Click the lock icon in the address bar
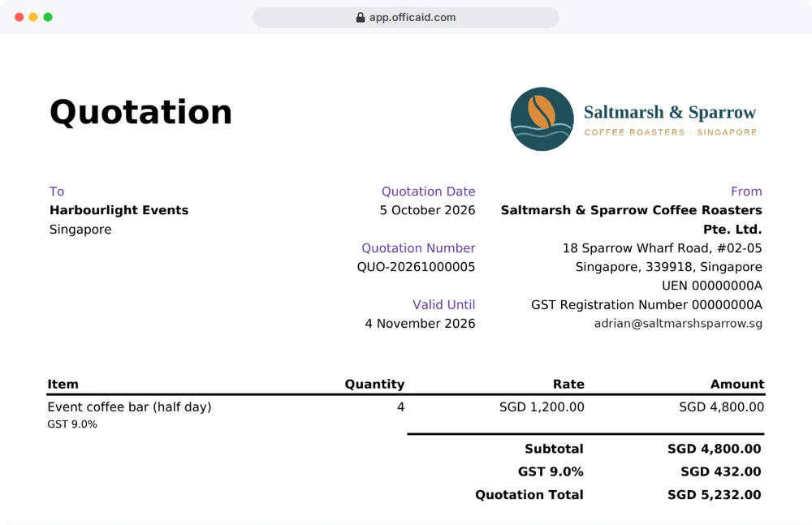Viewport: 812px width, 525px height. point(361,18)
